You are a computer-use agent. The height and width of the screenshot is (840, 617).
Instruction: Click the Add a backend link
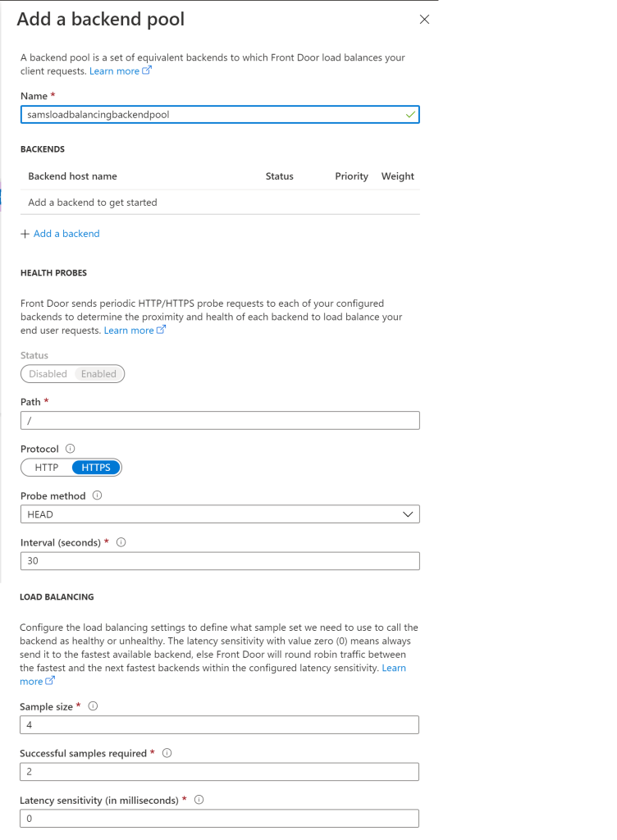tap(66, 234)
